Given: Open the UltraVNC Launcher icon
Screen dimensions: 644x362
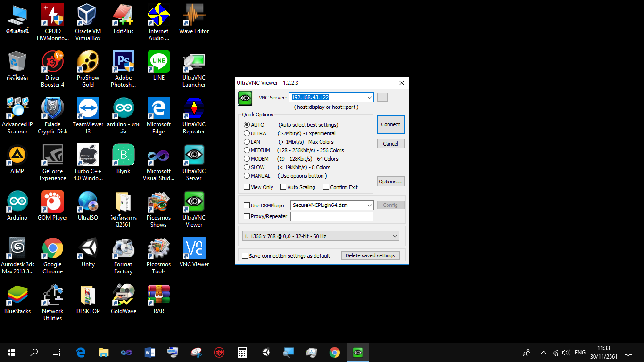Looking at the screenshot, I should pyautogui.click(x=194, y=61).
